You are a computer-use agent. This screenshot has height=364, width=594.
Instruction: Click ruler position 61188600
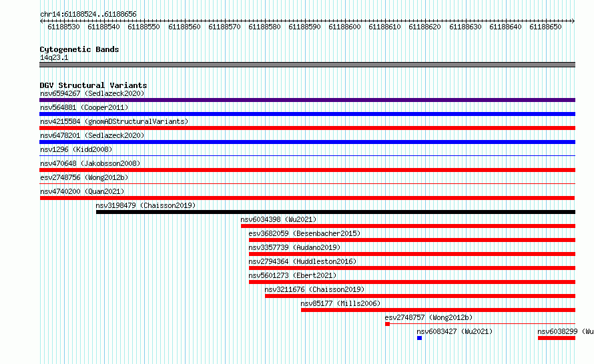click(x=344, y=27)
